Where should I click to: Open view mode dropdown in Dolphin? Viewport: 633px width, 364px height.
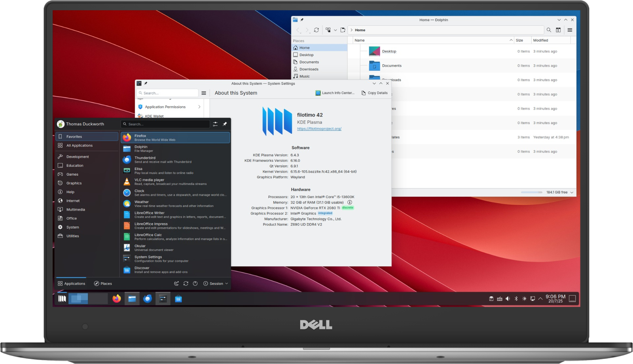(x=335, y=30)
